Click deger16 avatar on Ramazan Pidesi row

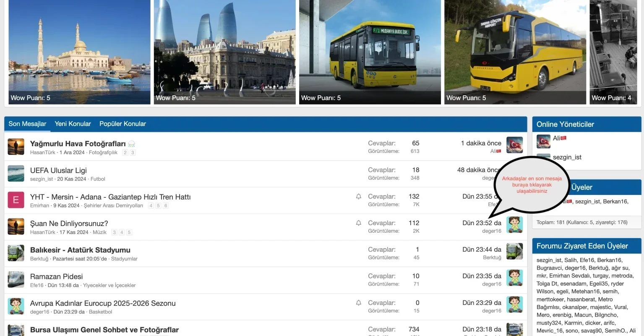[514, 278]
